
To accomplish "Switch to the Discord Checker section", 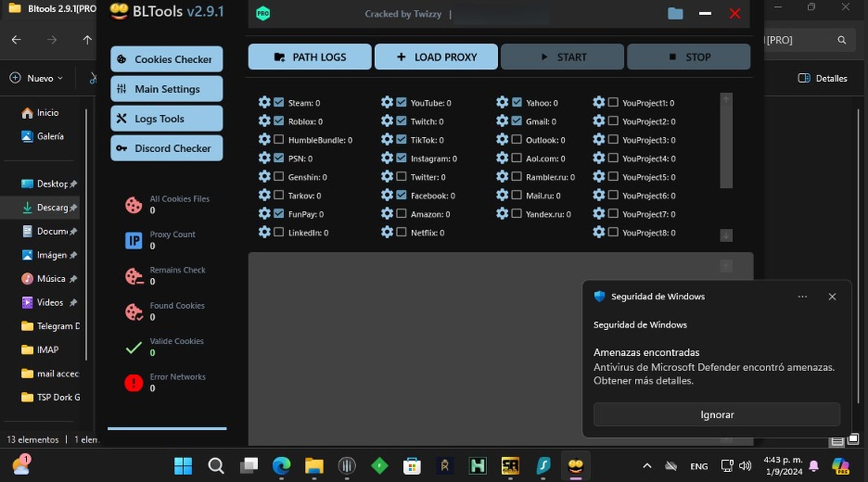I will (x=166, y=148).
